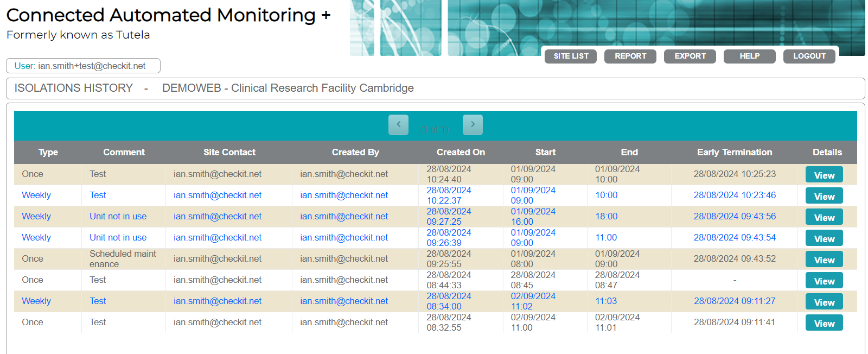Open the Site List menu

571,56
